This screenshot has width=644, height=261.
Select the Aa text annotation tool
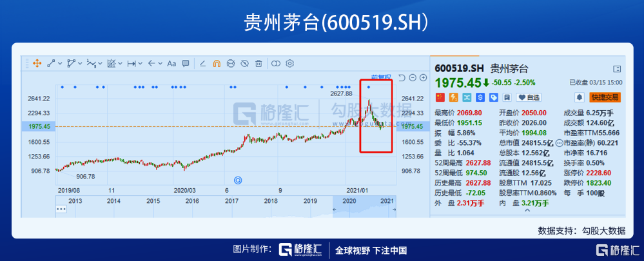pos(171,64)
